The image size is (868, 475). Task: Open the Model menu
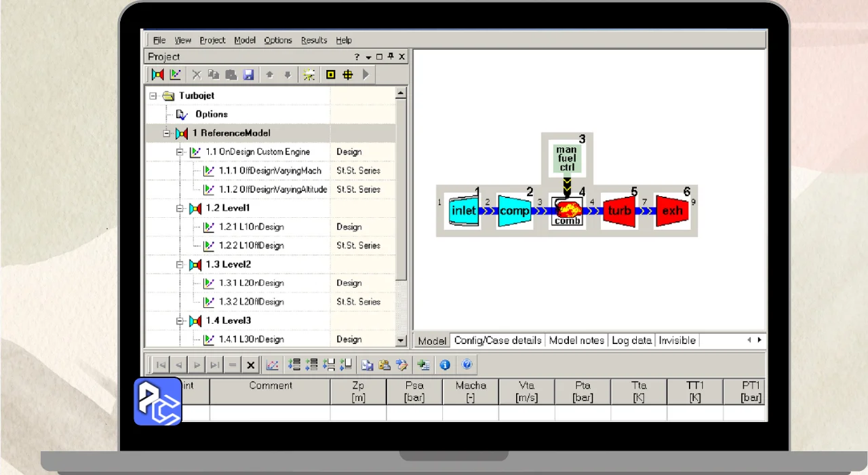(x=245, y=40)
